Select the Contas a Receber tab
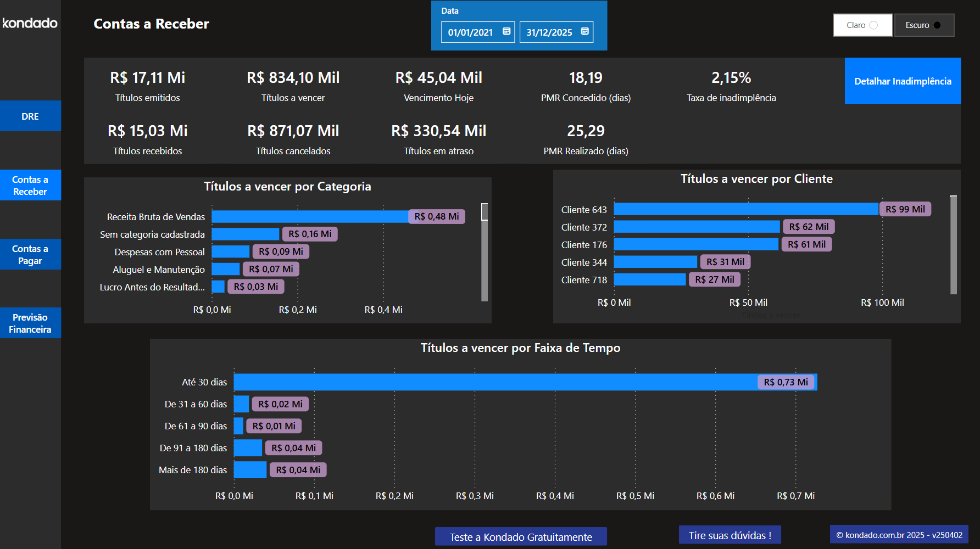980x549 pixels. (x=30, y=185)
